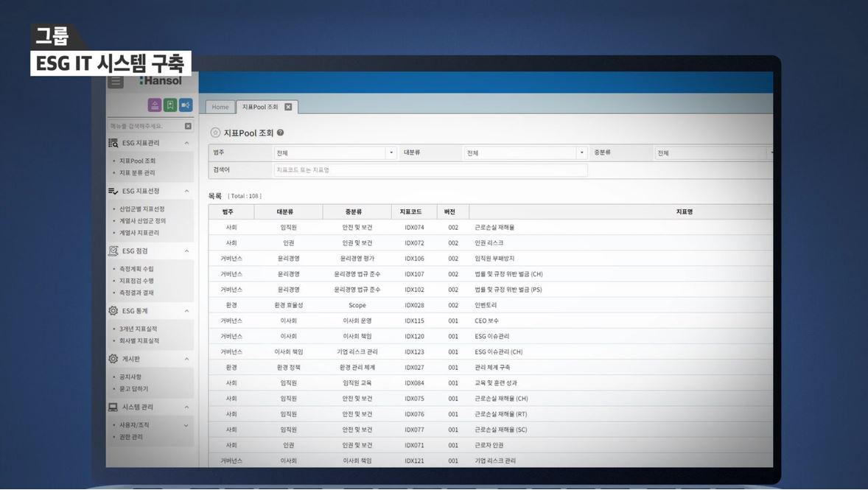Click the ESG 지표관리 section icon
Viewport: 868px width, 490px height.
point(113,143)
